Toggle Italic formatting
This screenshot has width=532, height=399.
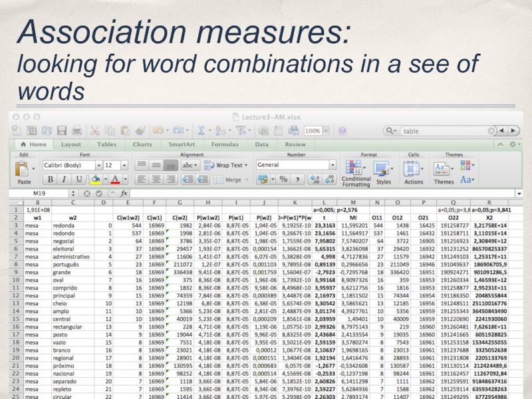[65, 180]
